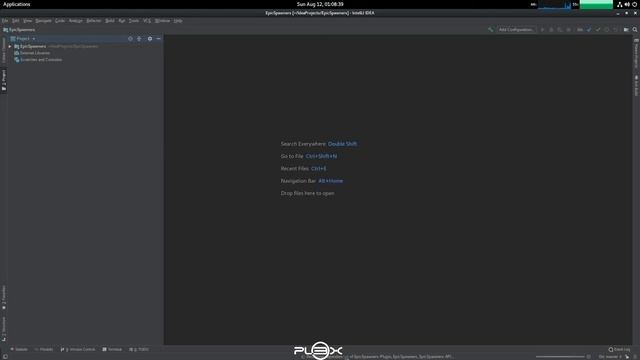The image size is (640, 360).
Task: Select Scratches and Consoles in the project tree
Action: pos(38,60)
